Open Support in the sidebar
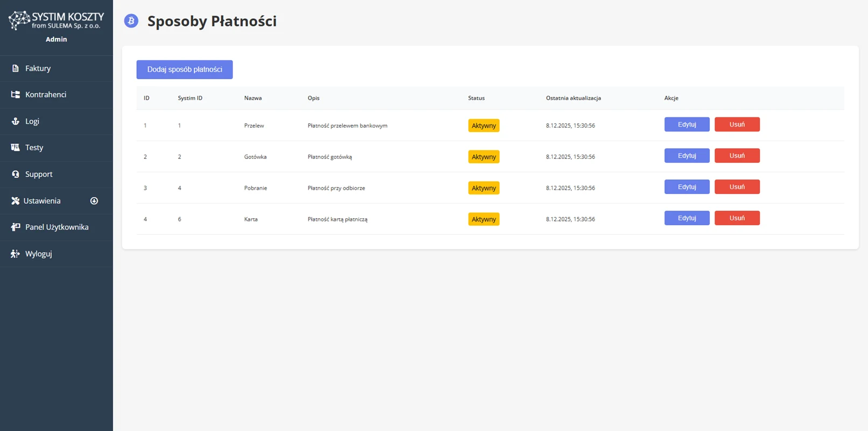This screenshot has width=868, height=431. pyautogui.click(x=57, y=174)
